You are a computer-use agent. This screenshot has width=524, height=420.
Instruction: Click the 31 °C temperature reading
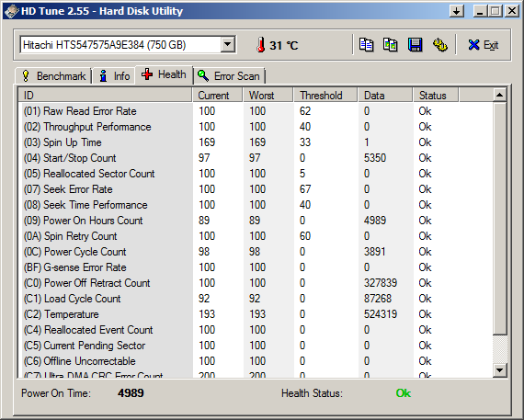coord(284,45)
